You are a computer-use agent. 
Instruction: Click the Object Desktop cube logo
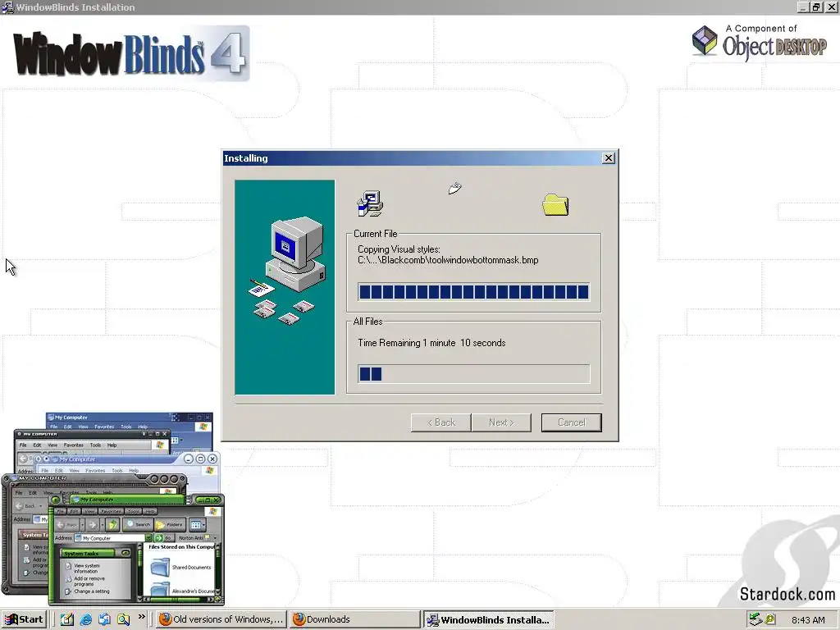tap(705, 41)
